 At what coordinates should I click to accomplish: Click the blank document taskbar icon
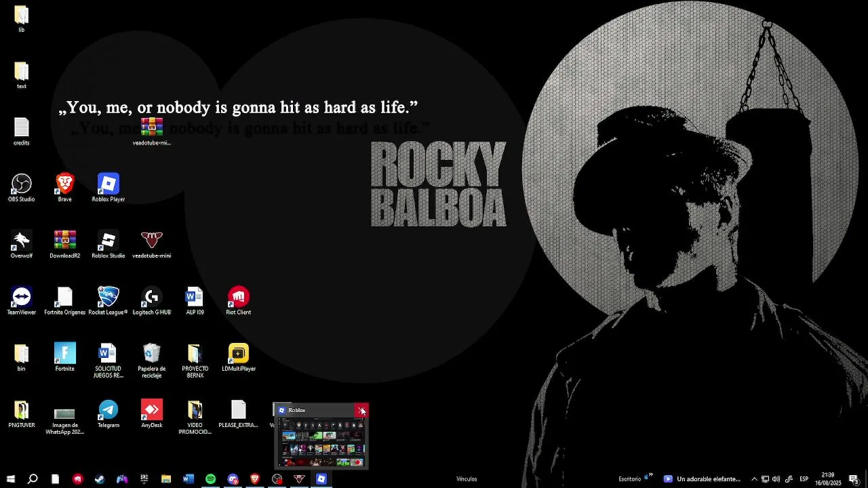coord(55,479)
